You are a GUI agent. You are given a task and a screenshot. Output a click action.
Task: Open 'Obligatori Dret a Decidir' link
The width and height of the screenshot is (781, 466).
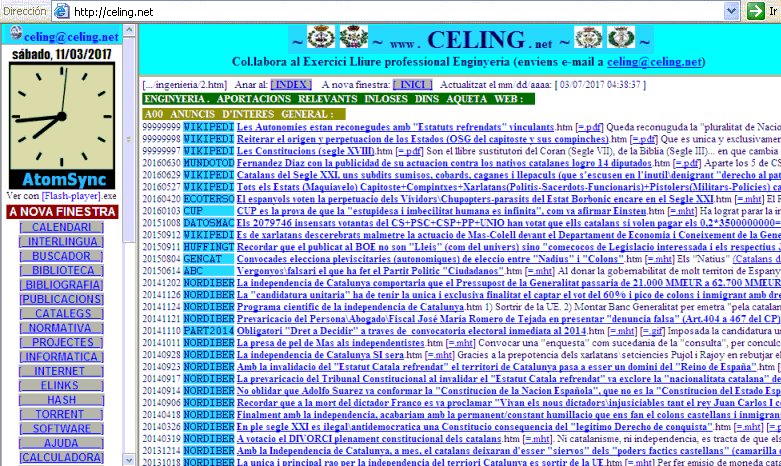(411, 331)
